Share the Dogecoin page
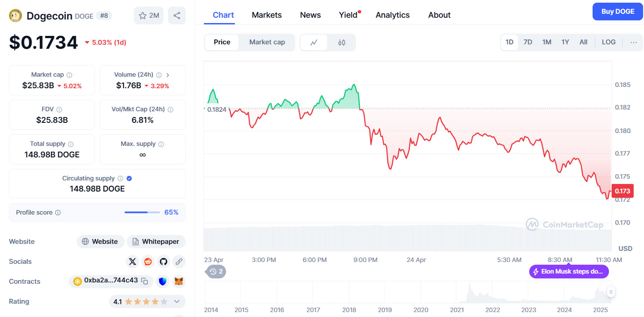This screenshot has width=644, height=317. click(176, 15)
